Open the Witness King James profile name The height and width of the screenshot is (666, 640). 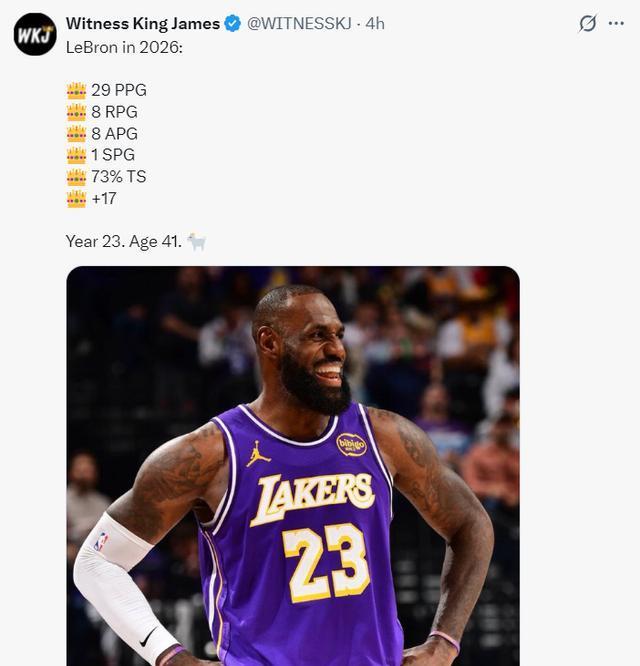coord(143,23)
